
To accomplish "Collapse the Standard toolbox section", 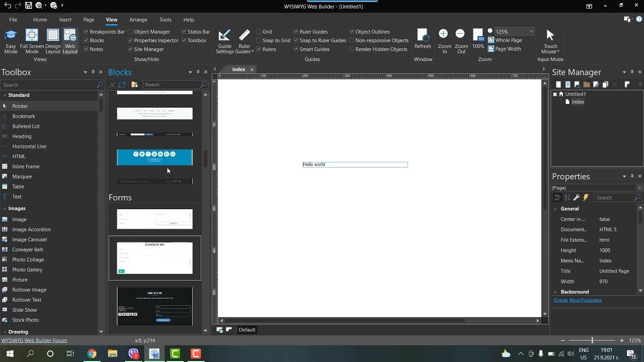I will pos(5,95).
